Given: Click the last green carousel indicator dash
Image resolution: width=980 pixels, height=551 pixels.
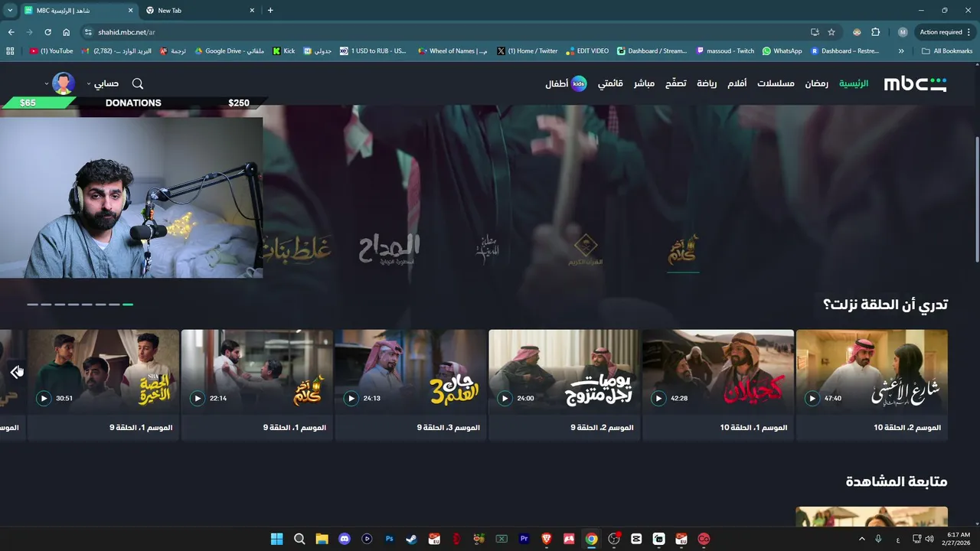Looking at the screenshot, I should 128,305.
